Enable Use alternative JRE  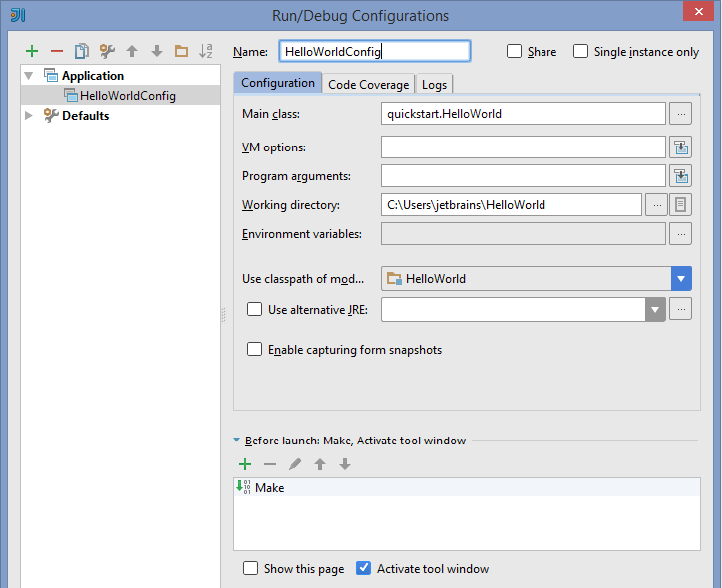pos(254,309)
